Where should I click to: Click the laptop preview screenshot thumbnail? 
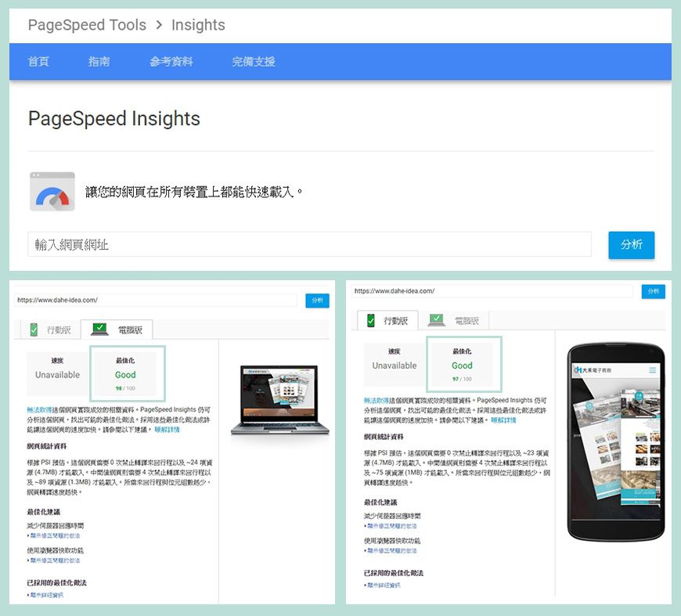coord(279,400)
